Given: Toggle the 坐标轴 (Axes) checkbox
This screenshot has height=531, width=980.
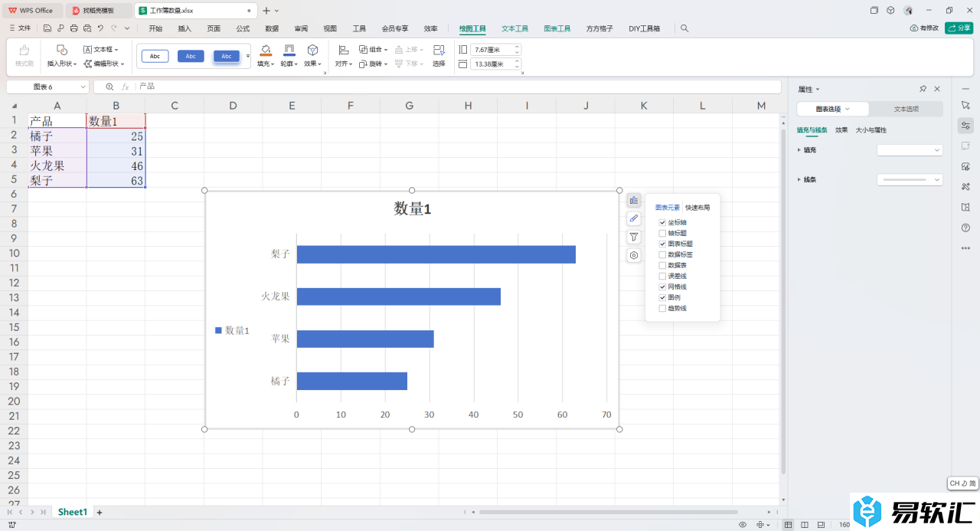Looking at the screenshot, I should (x=662, y=222).
